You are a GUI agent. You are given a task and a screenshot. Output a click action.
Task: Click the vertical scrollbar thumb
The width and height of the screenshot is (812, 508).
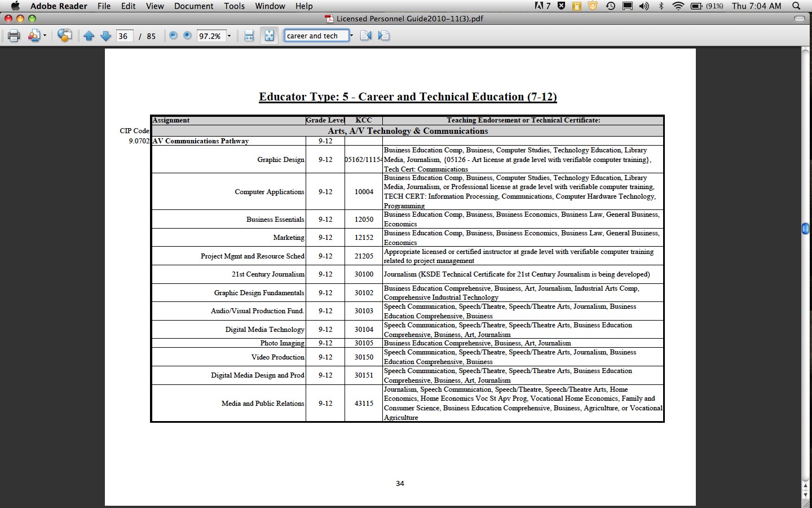coord(806,229)
